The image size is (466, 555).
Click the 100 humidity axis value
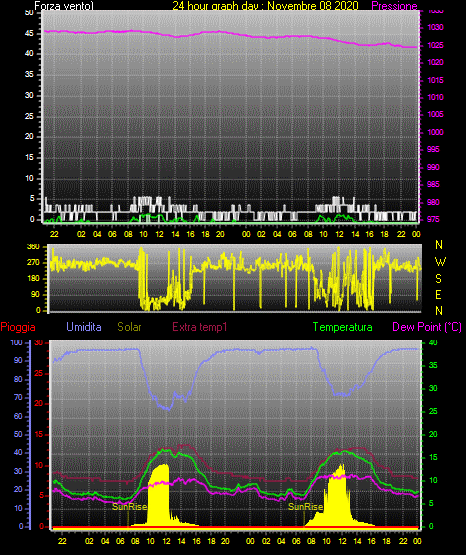16,343
